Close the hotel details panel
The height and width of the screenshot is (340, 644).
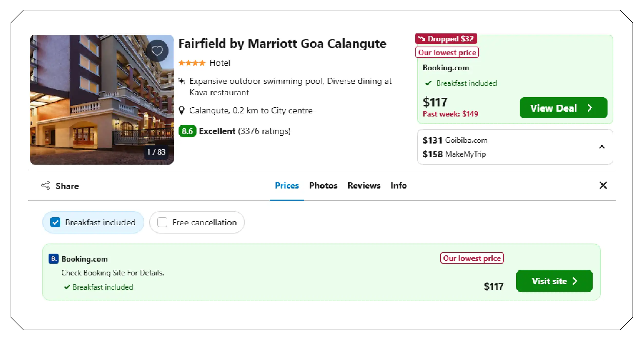pyautogui.click(x=603, y=185)
